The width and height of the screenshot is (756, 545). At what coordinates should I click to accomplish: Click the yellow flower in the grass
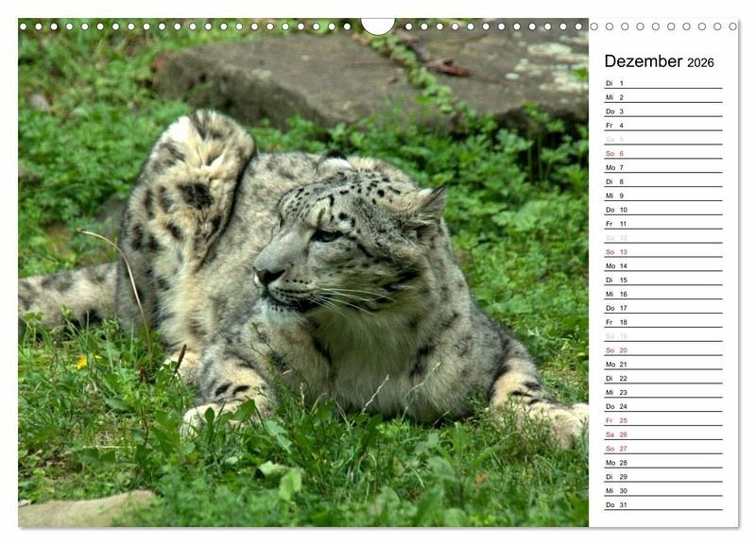82,362
